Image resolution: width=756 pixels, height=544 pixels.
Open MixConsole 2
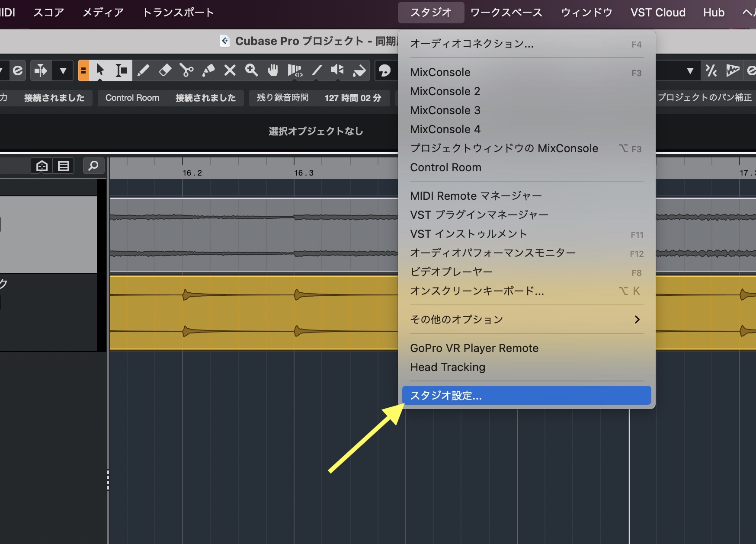(526, 91)
